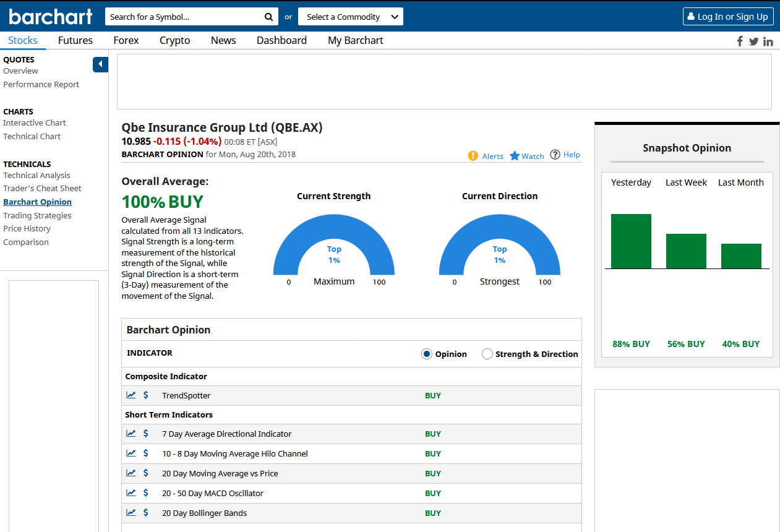Click the 88% BUY snapshot value
The width and height of the screenshot is (780, 532).
coord(631,344)
